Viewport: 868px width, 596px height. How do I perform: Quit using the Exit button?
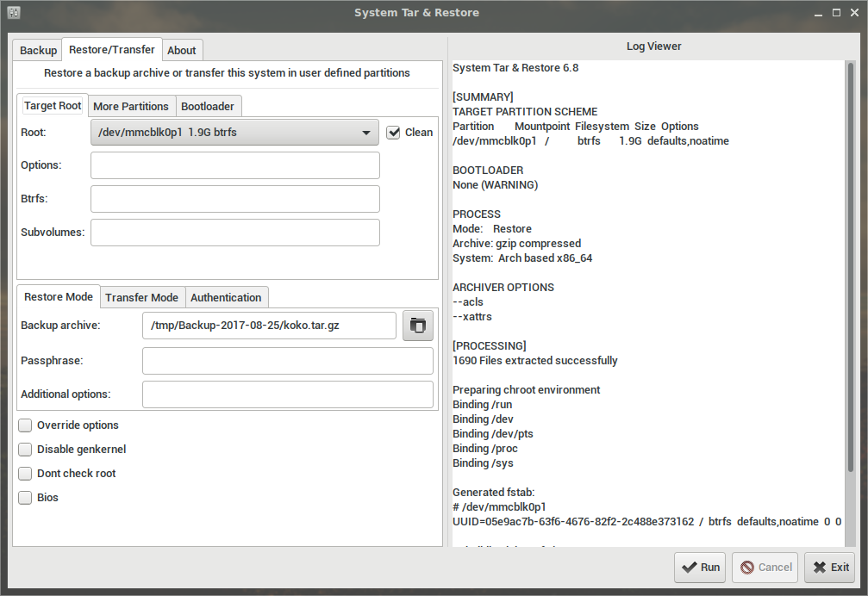tap(831, 568)
